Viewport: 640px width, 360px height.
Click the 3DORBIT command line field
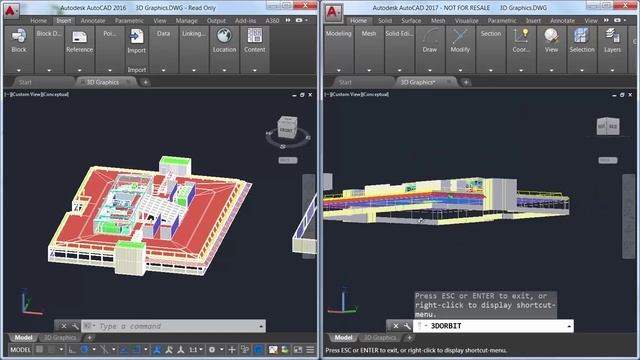pos(493,326)
